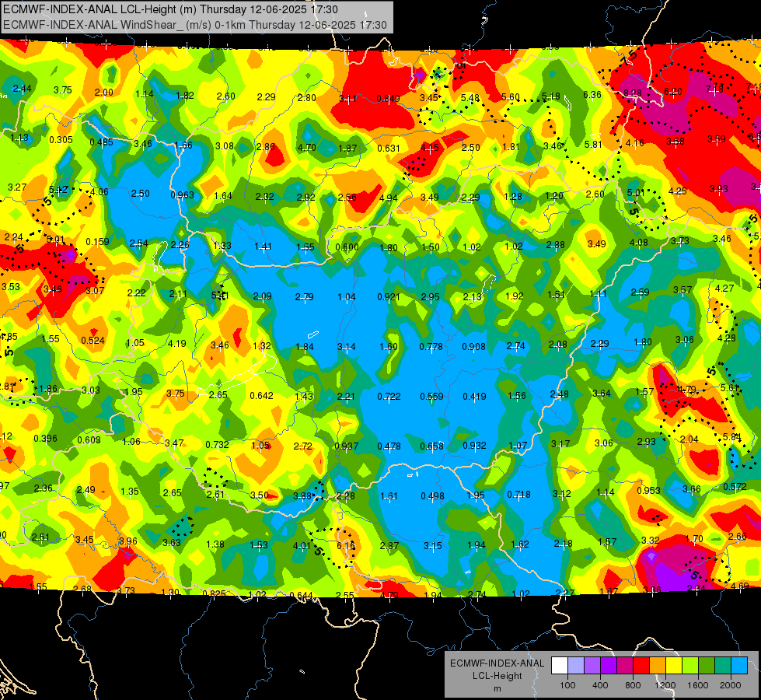Click the wind shear value 0.603
Image resolution: width=761 pixels, height=700 pixels.
(89, 440)
